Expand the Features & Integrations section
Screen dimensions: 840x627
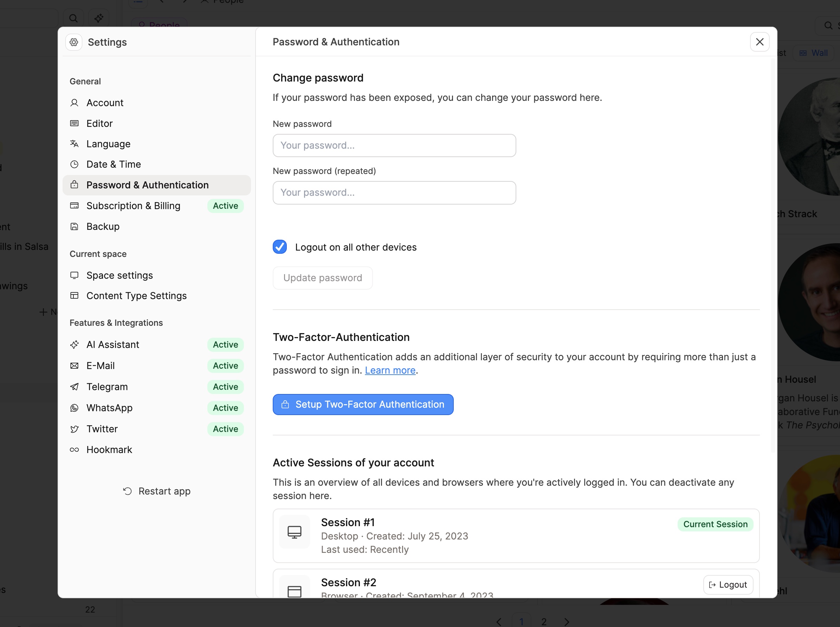pos(115,323)
